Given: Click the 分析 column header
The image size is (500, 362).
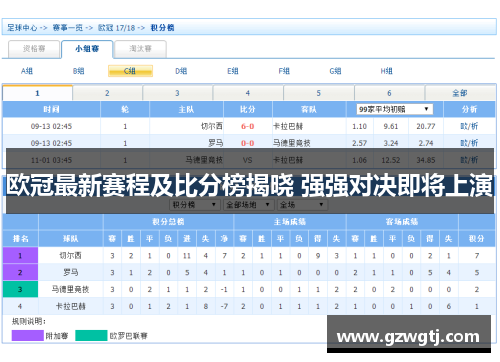Looking at the screenshot, I should click(469, 109).
